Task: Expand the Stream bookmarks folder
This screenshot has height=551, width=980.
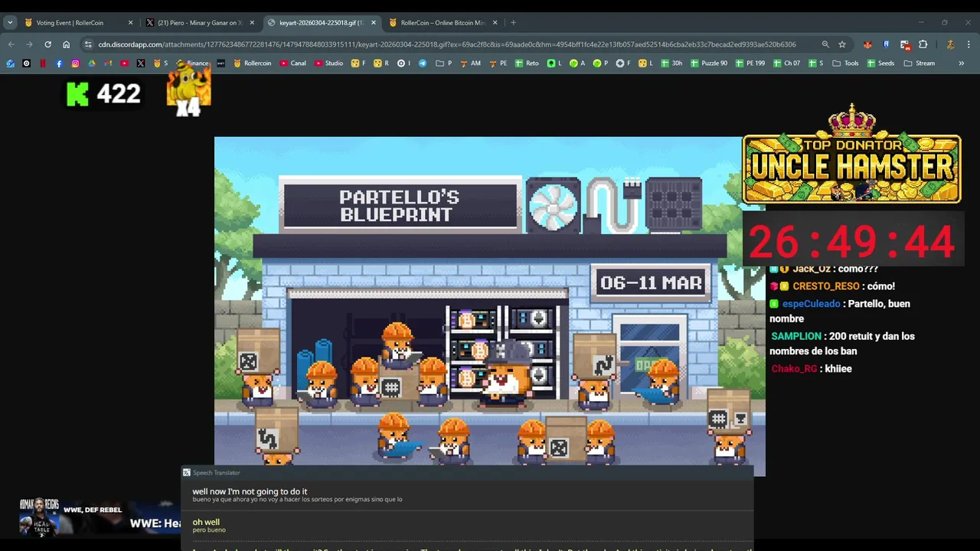Action: [920, 64]
